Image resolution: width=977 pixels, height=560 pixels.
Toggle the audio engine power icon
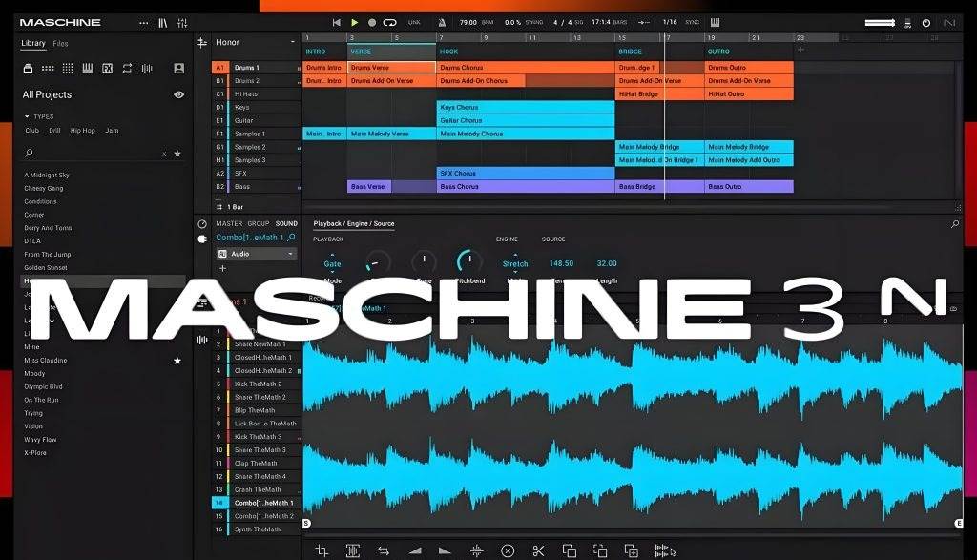click(926, 23)
